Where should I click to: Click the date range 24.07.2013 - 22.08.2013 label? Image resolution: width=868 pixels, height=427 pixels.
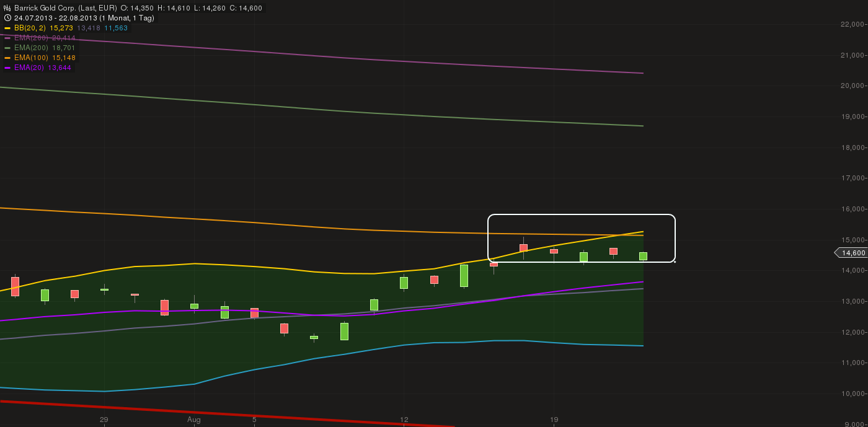(55, 18)
